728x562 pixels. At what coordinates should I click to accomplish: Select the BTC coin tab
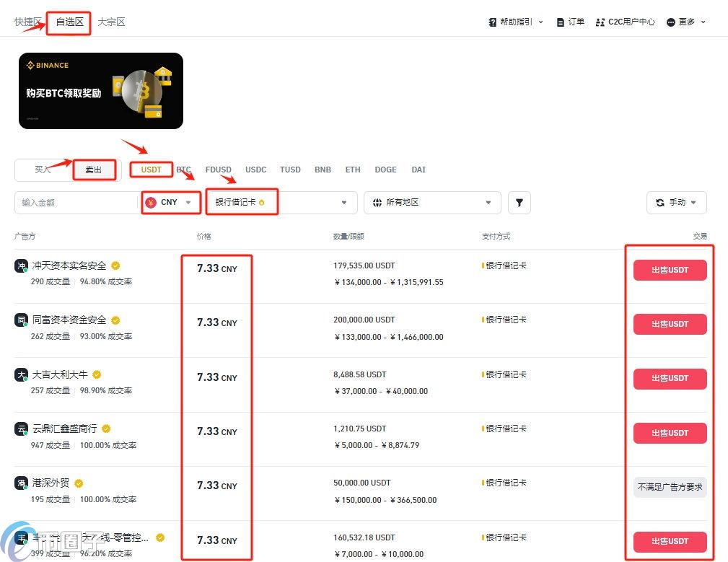(184, 170)
